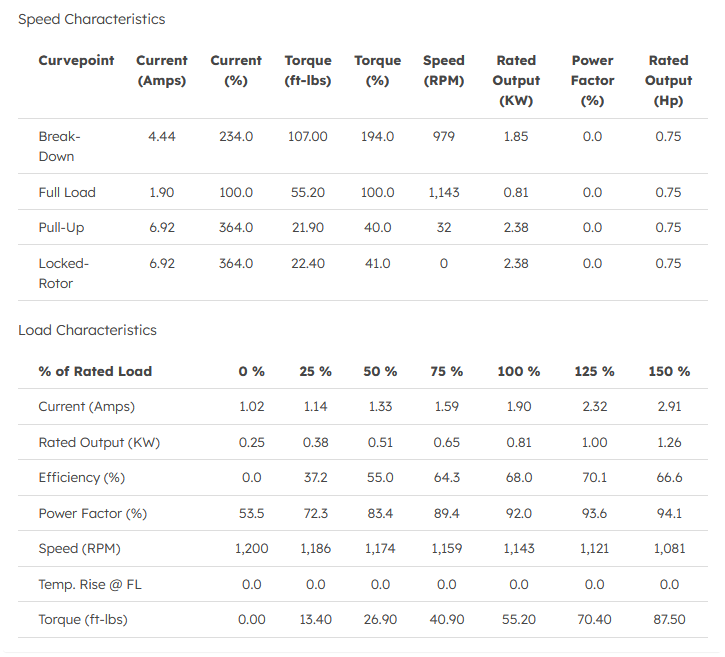Viewport: 725px width, 657px height.
Task: Select the "Curvepoint" column header
Action: (77, 61)
